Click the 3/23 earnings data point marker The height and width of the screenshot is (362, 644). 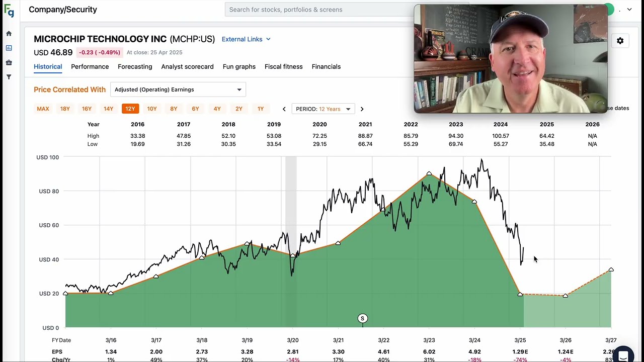[x=429, y=173]
